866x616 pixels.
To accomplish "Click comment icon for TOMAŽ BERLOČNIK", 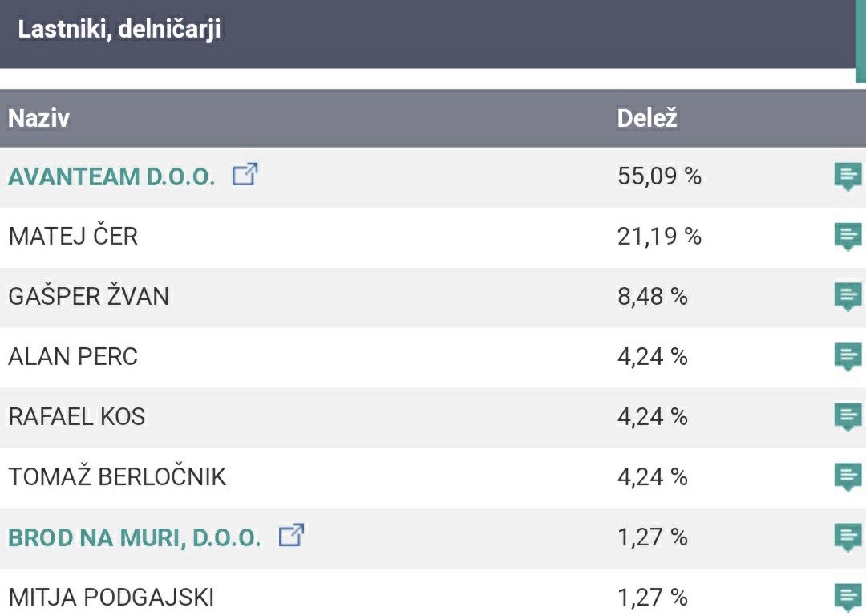I will tap(848, 476).
